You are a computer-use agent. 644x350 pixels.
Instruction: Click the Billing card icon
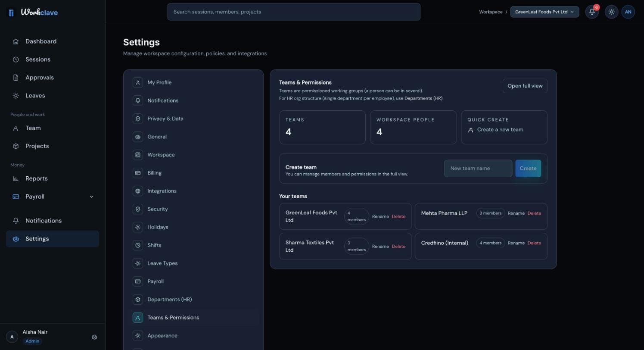click(138, 173)
